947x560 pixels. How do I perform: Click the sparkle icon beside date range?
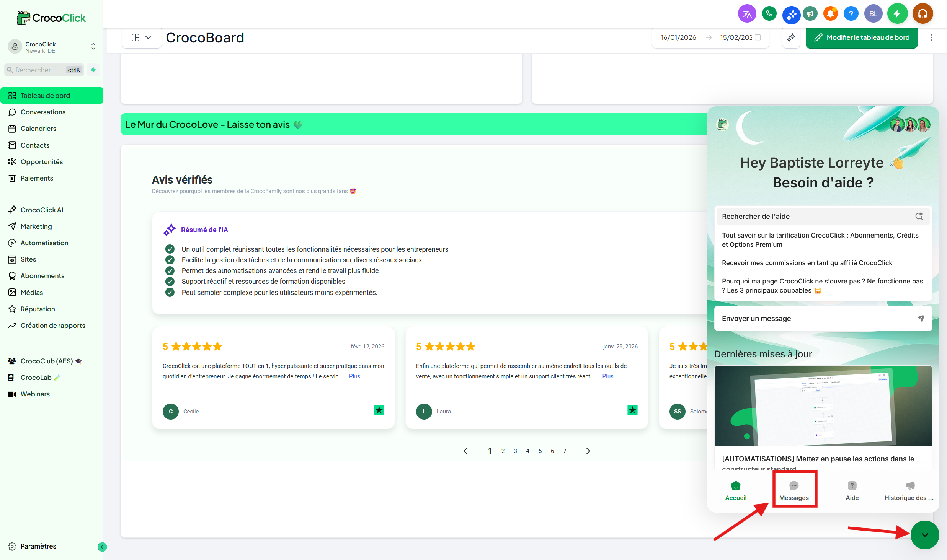click(791, 37)
